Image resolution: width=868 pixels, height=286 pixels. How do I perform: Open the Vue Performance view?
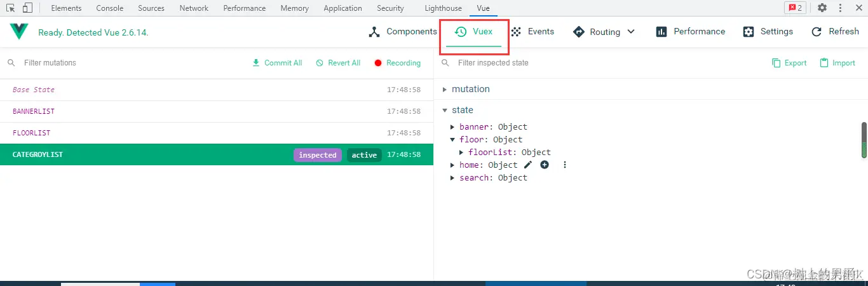[690, 32]
